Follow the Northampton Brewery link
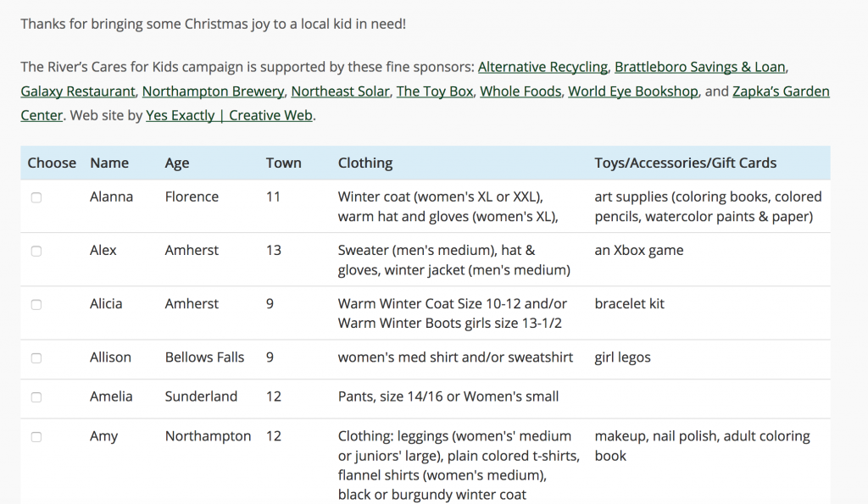Image resolution: width=868 pixels, height=504 pixels. coord(213,91)
